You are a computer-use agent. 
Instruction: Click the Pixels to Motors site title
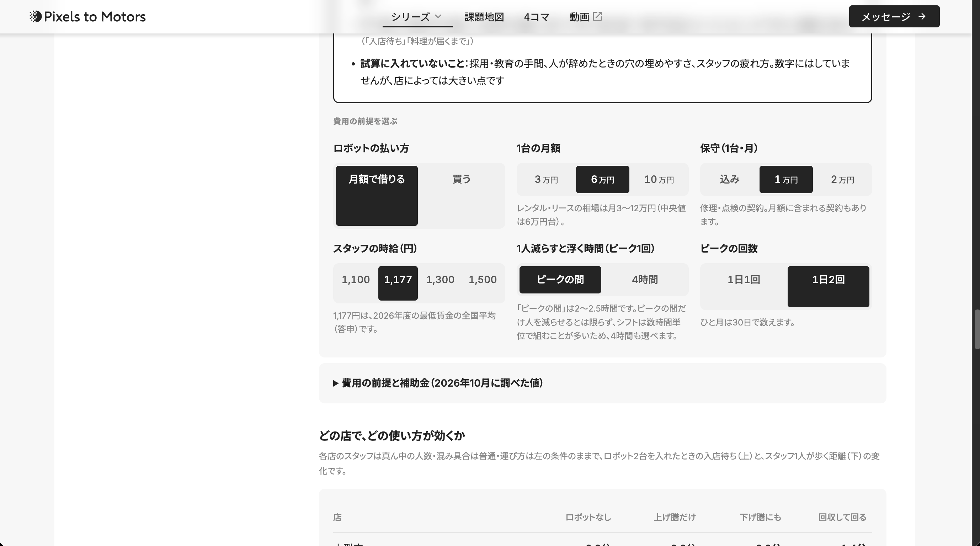[95, 16]
